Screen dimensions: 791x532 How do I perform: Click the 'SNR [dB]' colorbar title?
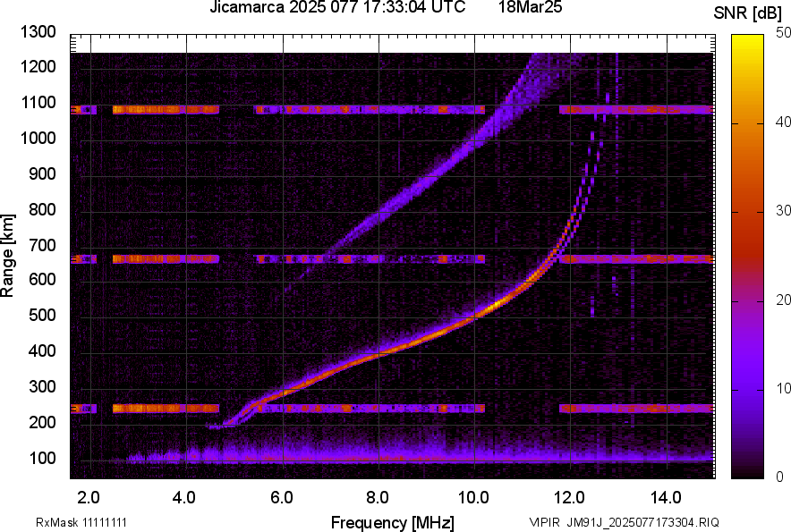[748, 13]
